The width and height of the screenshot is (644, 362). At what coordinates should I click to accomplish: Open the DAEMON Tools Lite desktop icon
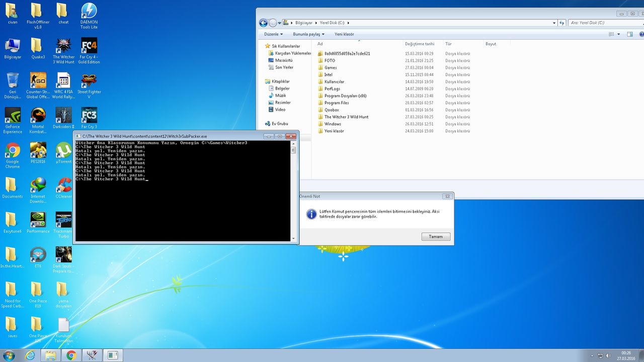pyautogui.click(x=89, y=16)
